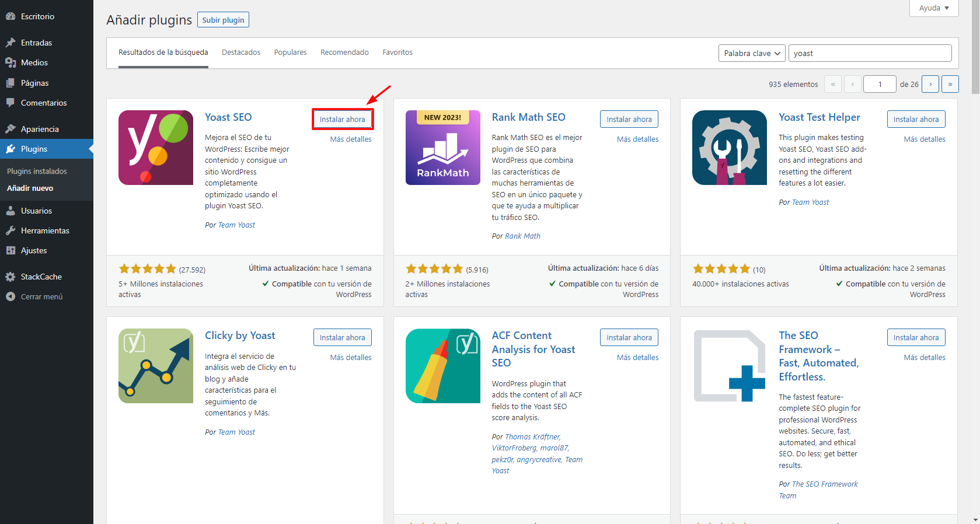Click the StackCache gear icon
Viewport: 980px width, 524px height.
[x=11, y=277]
